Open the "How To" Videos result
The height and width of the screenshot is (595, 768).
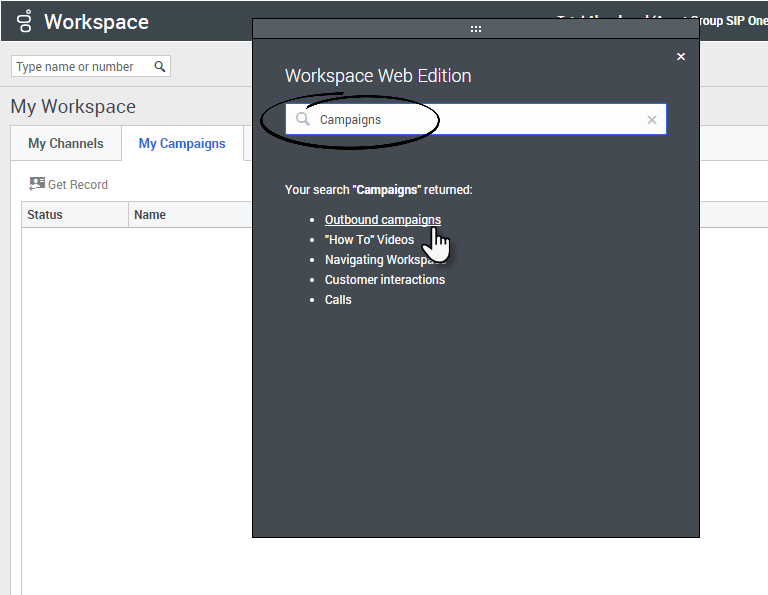point(369,239)
